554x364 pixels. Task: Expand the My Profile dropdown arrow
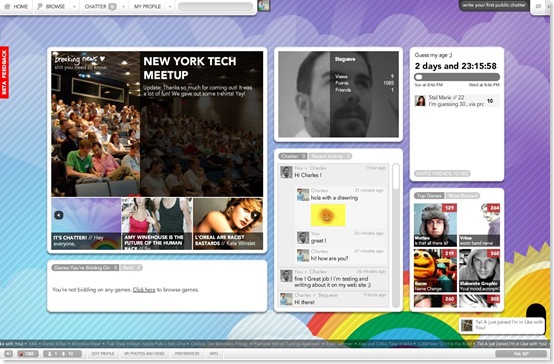[170, 7]
